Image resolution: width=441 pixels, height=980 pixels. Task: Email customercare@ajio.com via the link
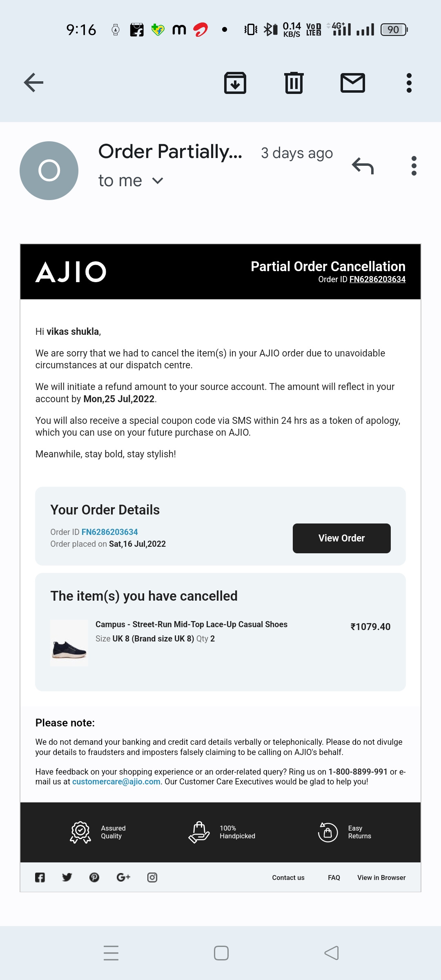pyautogui.click(x=116, y=782)
